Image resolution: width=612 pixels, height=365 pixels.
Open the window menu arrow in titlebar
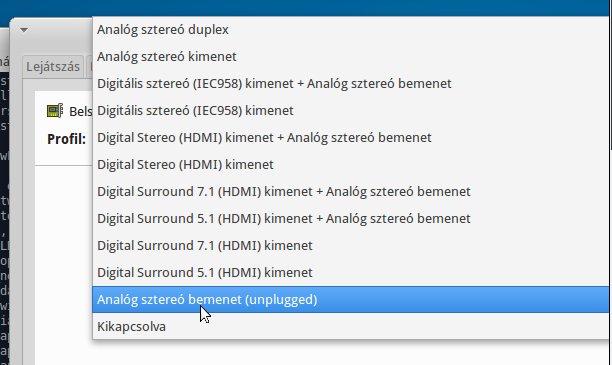24,30
